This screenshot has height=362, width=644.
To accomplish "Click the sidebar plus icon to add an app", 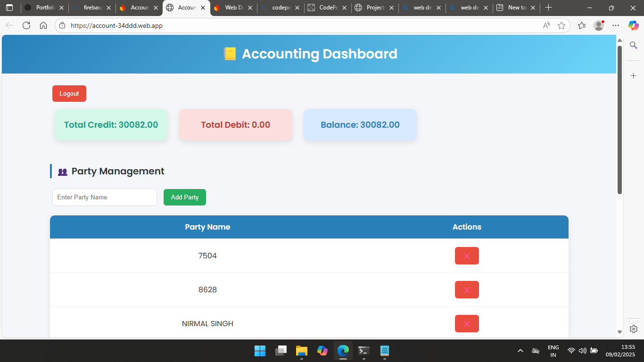I will 634,75.
